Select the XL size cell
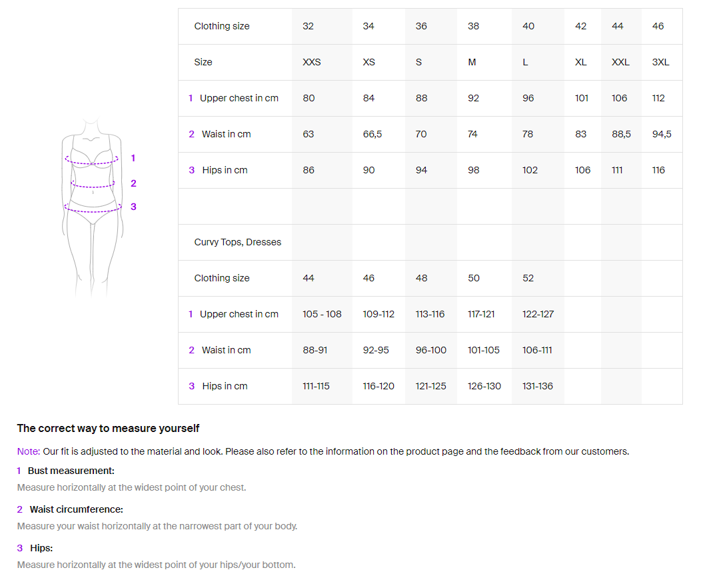The image size is (701, 588). pos(580,62)
